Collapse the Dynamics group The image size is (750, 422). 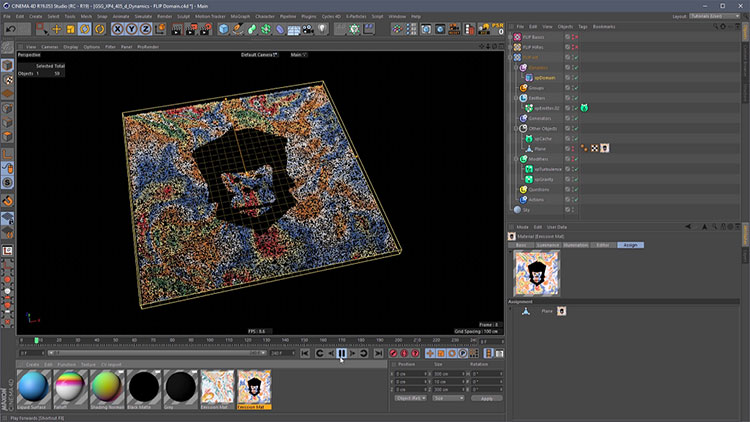(516, 67)
